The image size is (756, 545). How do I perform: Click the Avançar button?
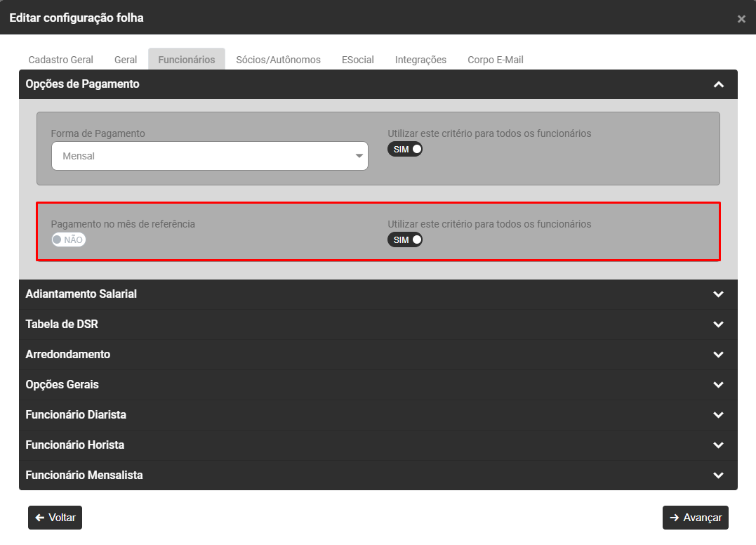[695, 518]
